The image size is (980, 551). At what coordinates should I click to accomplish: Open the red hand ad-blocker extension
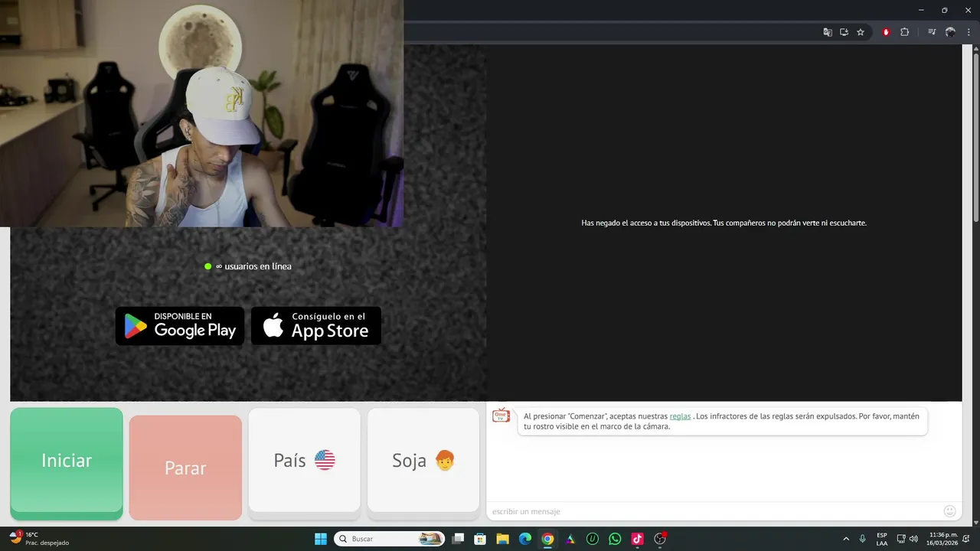tap(887, 32)
